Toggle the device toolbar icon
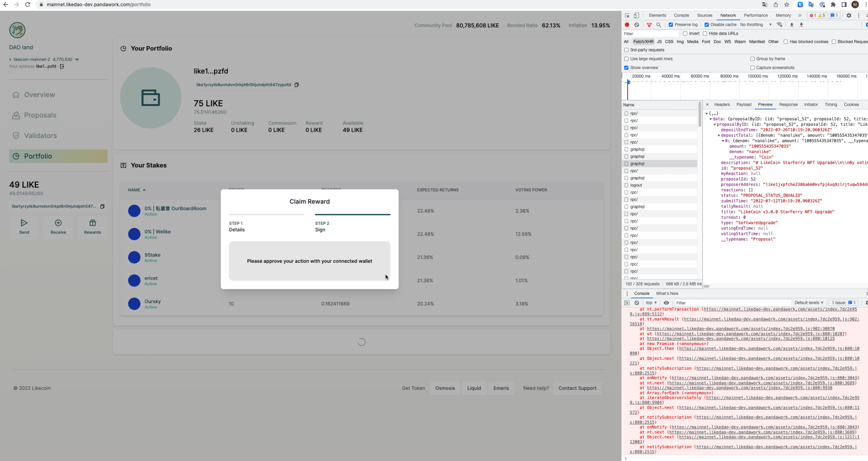This screenshot has height=461, width=868. [x=636, y=15]
